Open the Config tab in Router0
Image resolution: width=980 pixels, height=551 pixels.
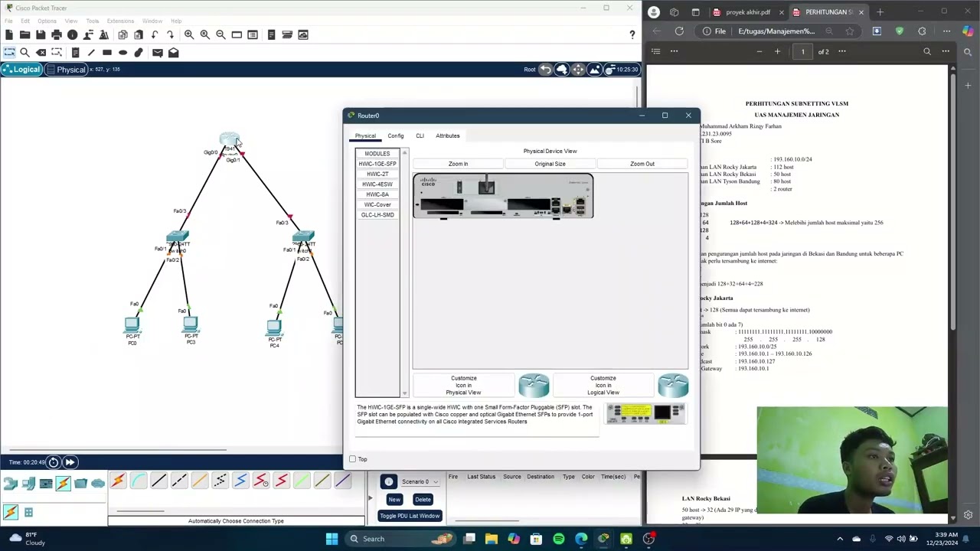[395, 135]
